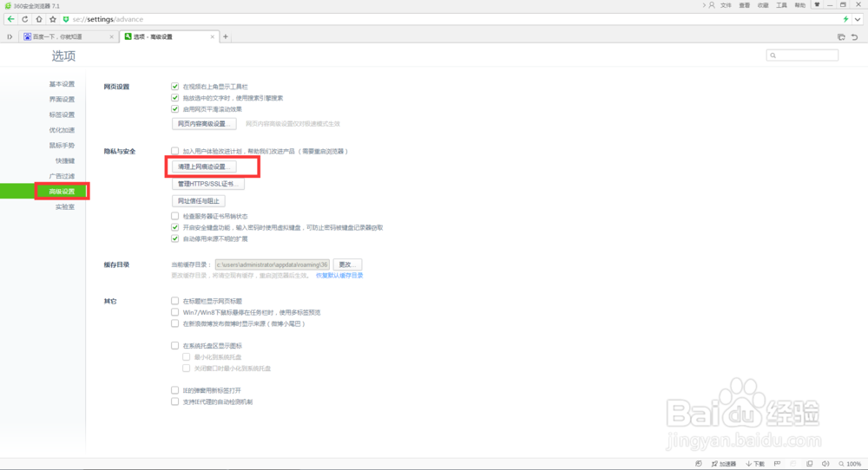Select 实验室 in the sidebar
868x470 pixels.
pos(65,206)
